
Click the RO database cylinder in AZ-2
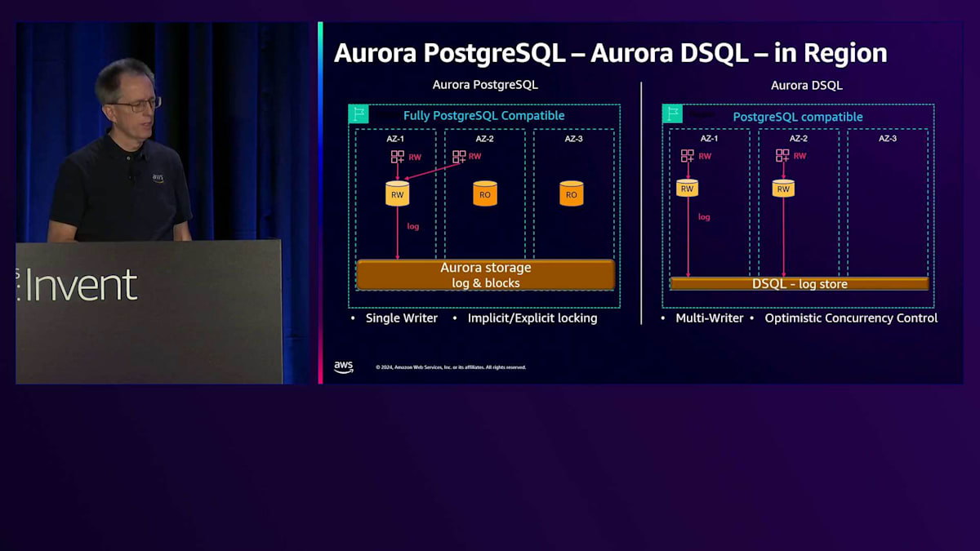[485, 193]
